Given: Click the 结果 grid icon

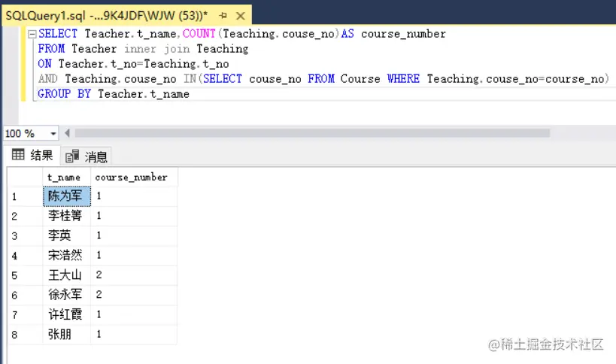Looking at the screenshot, I should pyautogui.click(x=18, y=154).
